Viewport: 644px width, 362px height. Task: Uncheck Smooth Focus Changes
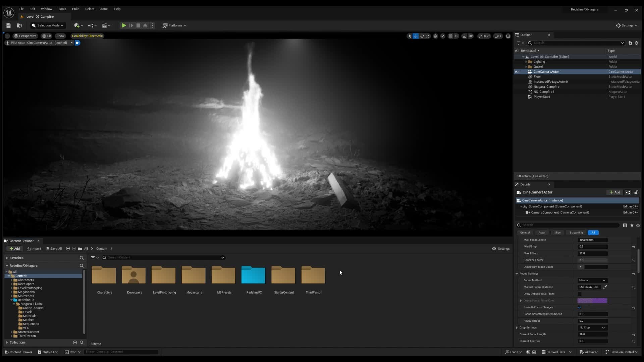579,307
